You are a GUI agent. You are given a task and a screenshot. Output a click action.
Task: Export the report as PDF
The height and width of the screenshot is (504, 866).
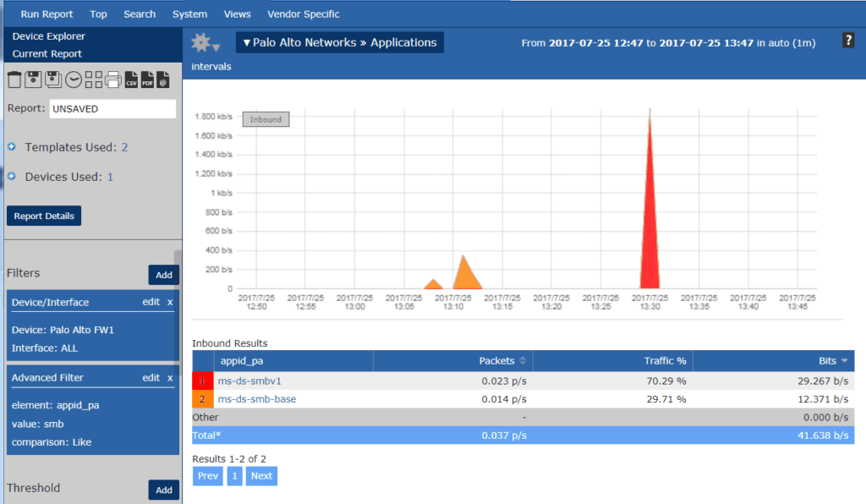pos(147,79)
